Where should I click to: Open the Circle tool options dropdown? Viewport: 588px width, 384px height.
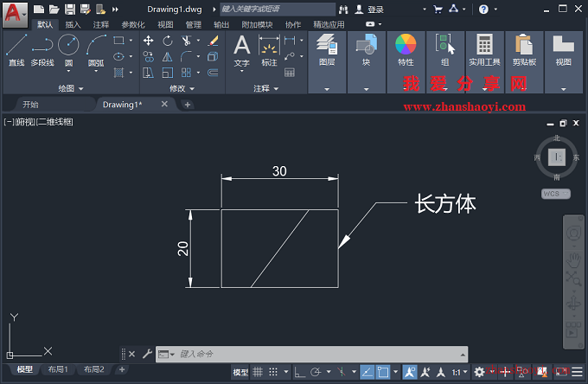68,71
